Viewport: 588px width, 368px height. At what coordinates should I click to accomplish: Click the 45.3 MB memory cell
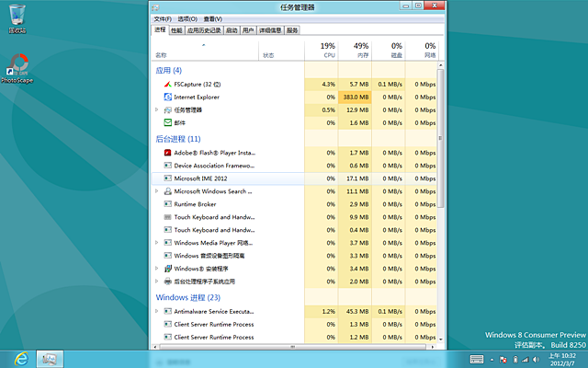355,311
